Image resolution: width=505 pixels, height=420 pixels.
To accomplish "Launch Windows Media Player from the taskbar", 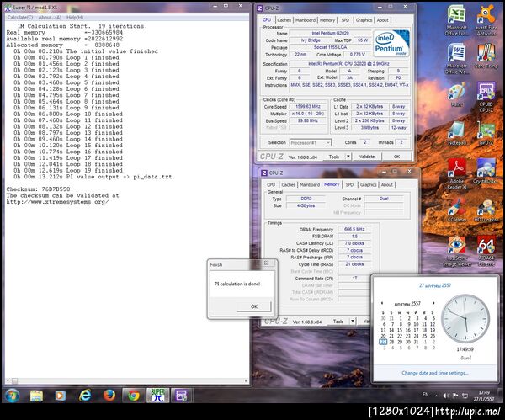I will point(61,396).
